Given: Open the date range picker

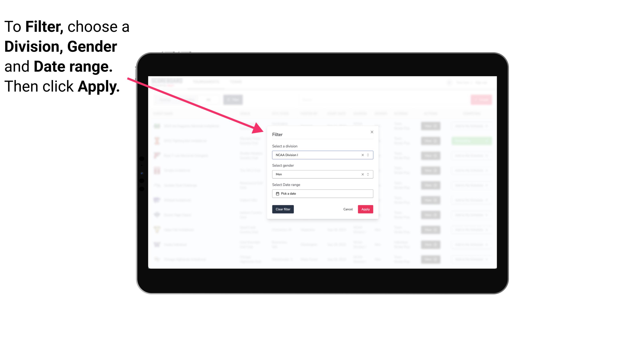Looking at the screenshot, I should [x=322, y=194].
